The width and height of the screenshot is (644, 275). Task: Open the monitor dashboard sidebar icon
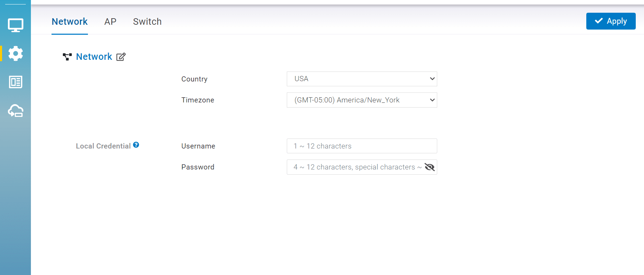pos(15,25)
